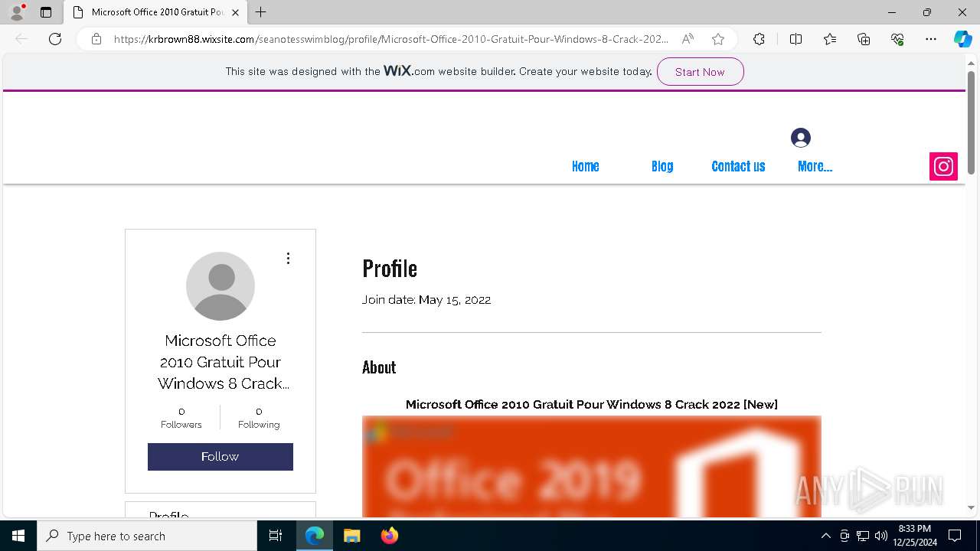Click the address bar URL

(390, 39)
